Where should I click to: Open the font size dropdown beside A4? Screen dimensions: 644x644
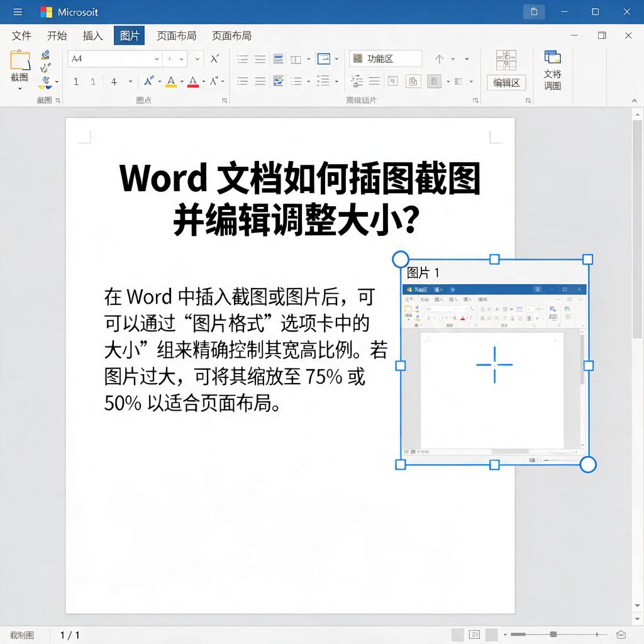181,59
